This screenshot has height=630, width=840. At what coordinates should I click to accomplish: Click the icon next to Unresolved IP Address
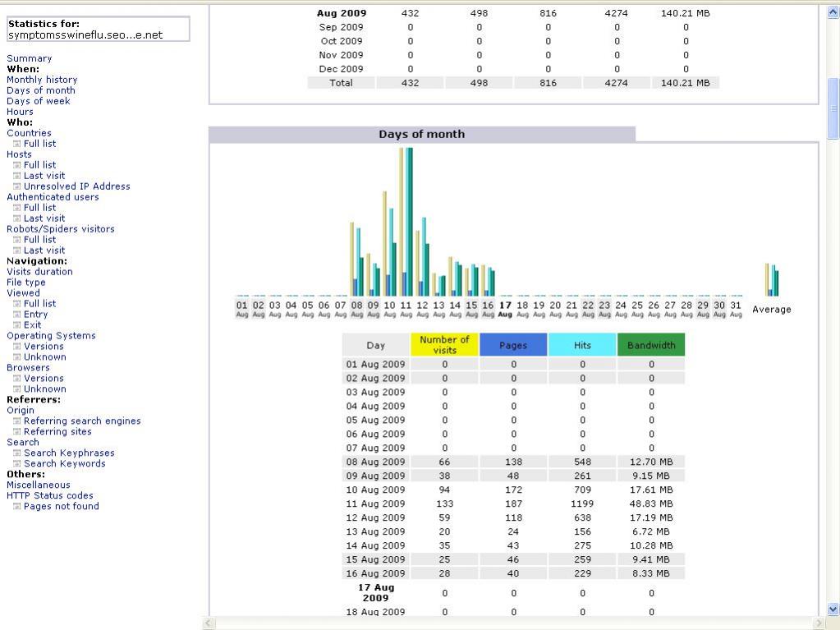click(x=16, y=186)
